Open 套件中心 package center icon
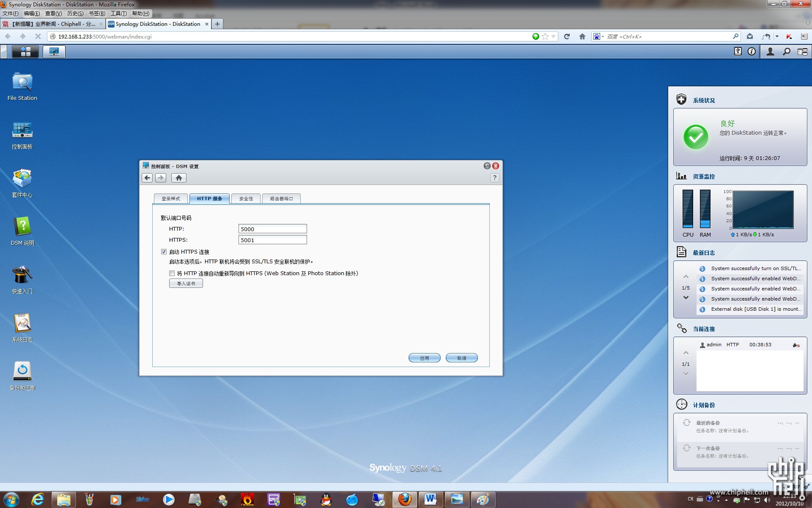 tap(22, 183)
